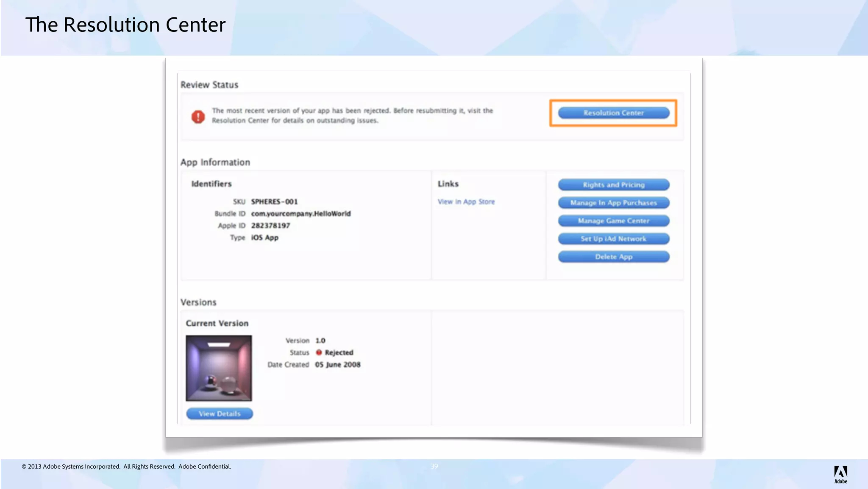Screen dimensions: 868x489
Task: Click the Delete App button
Action: tap(613, 257)
